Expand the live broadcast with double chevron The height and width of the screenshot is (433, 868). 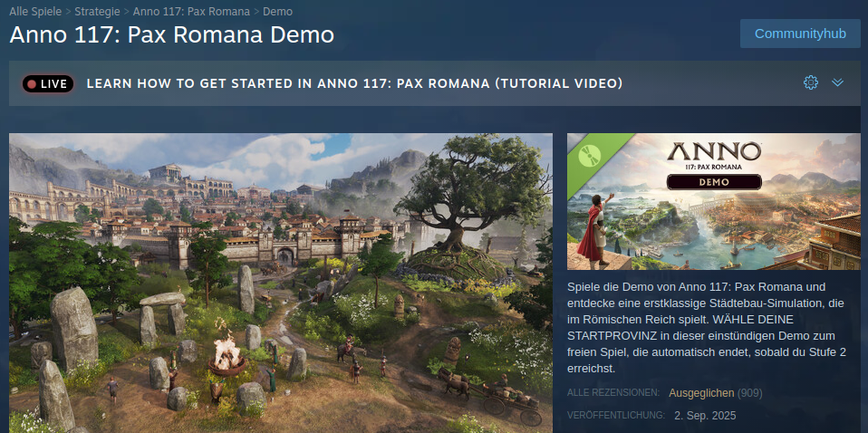[x=837, y=82]
